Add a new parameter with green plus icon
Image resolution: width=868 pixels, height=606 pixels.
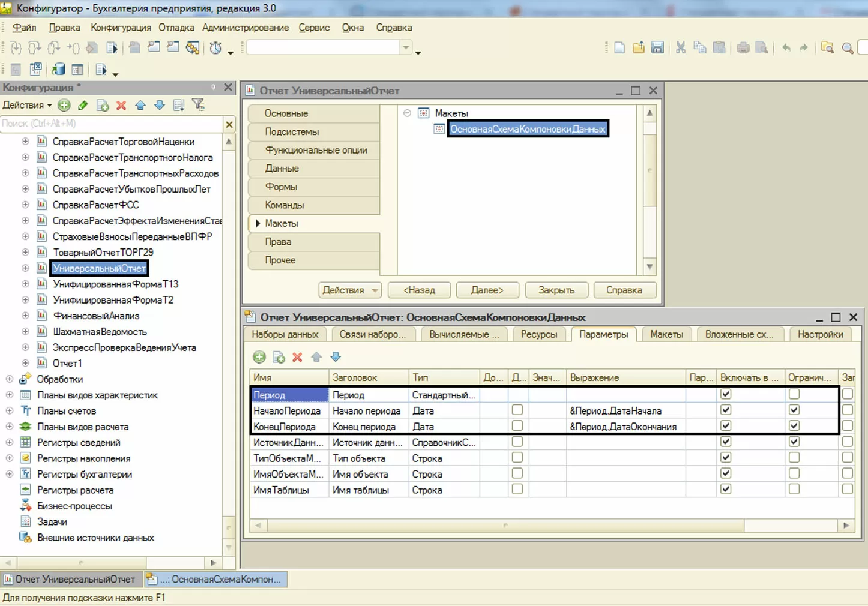(259, 357)
